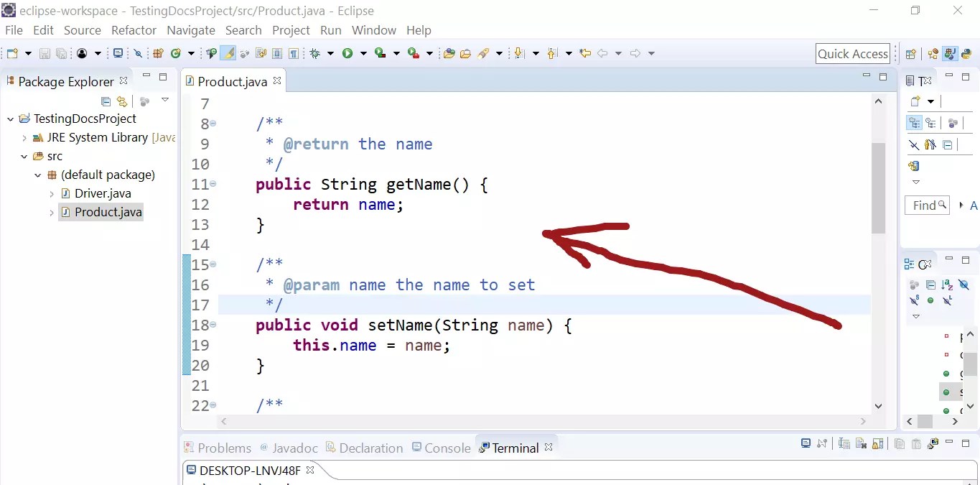Close the Product.java editor tab
980x485 pixels.
click(x=276, y=81)
